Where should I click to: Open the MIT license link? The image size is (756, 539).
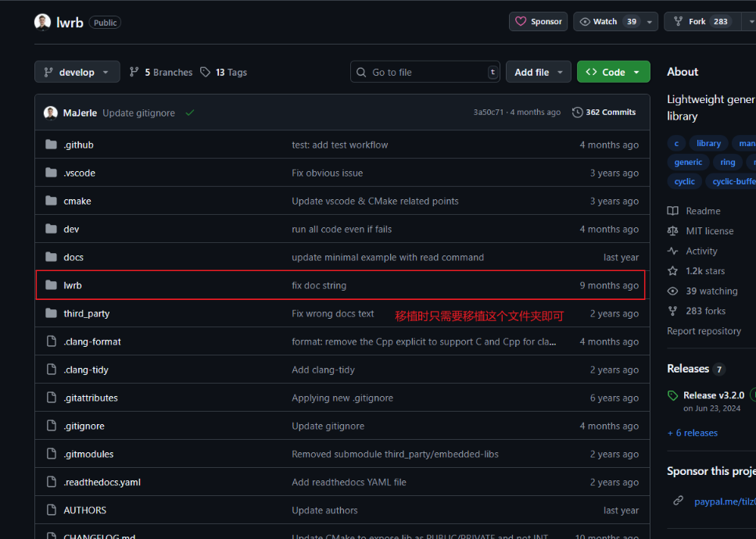[700, 231]
